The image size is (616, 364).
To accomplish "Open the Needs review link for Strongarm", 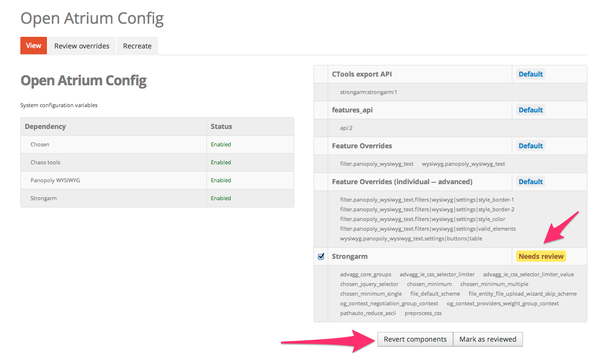I will pyautogui.click(x=541, y=256).
